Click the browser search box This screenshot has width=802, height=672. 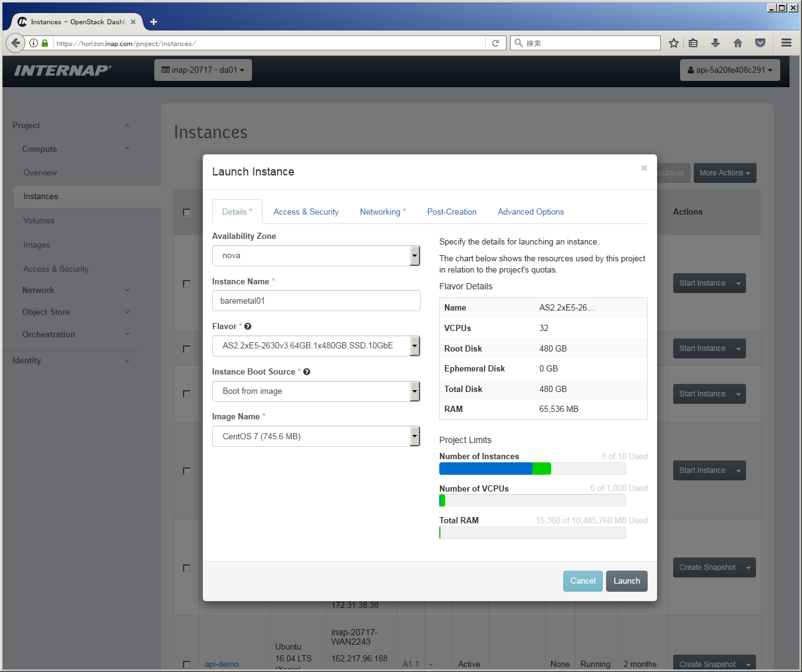coord(585,43)
